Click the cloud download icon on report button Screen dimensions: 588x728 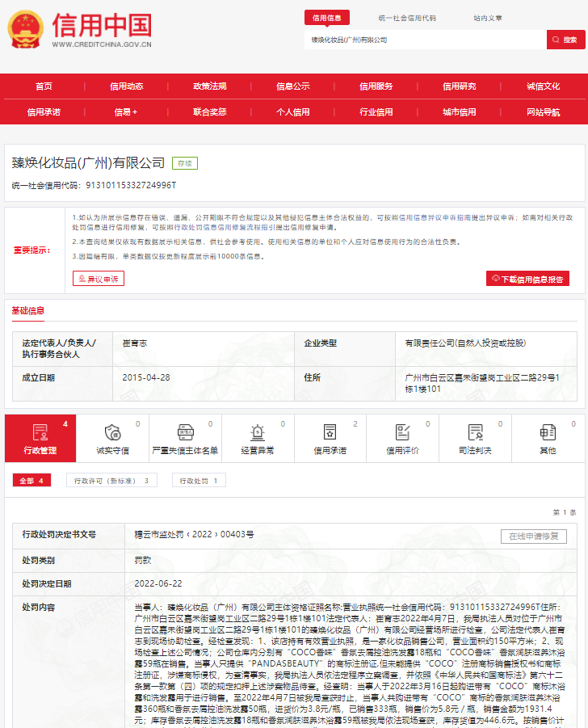click(496, 279)
